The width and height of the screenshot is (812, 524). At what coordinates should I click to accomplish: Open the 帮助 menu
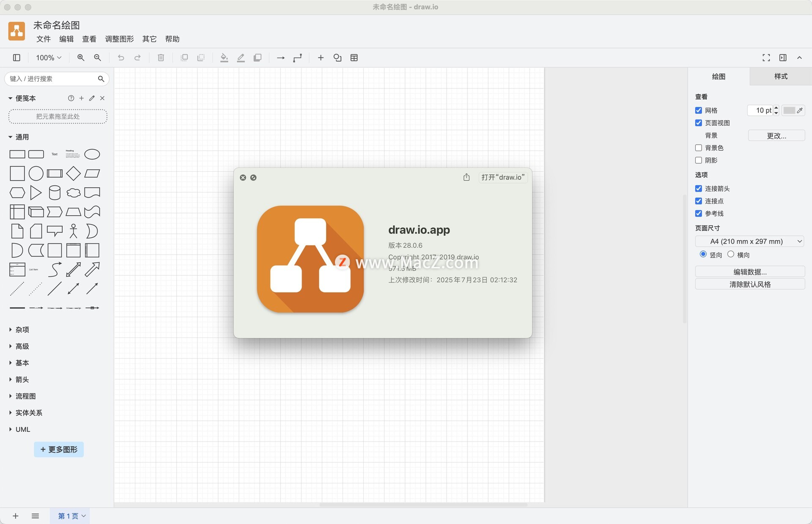(x=172, y=39)
